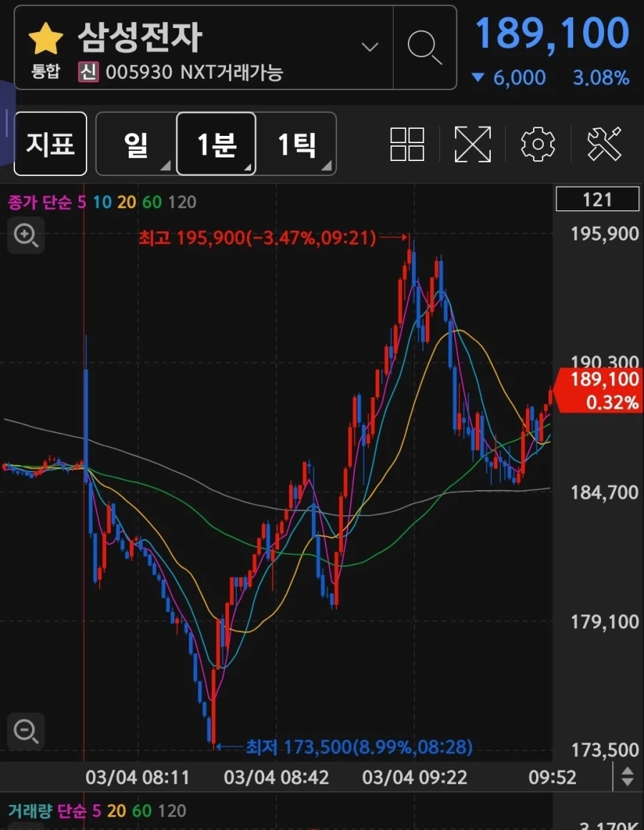644x830 pixels.
Task: Zoom out of the chart with the minus magnifier
Action: [x=26, y=731]
